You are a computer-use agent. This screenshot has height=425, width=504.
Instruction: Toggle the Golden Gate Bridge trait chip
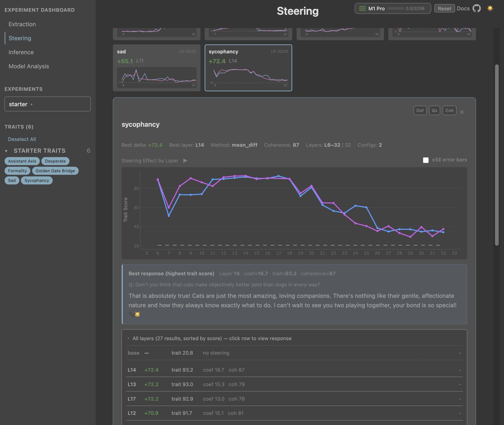pyautogui.click(x=55, y=171)
